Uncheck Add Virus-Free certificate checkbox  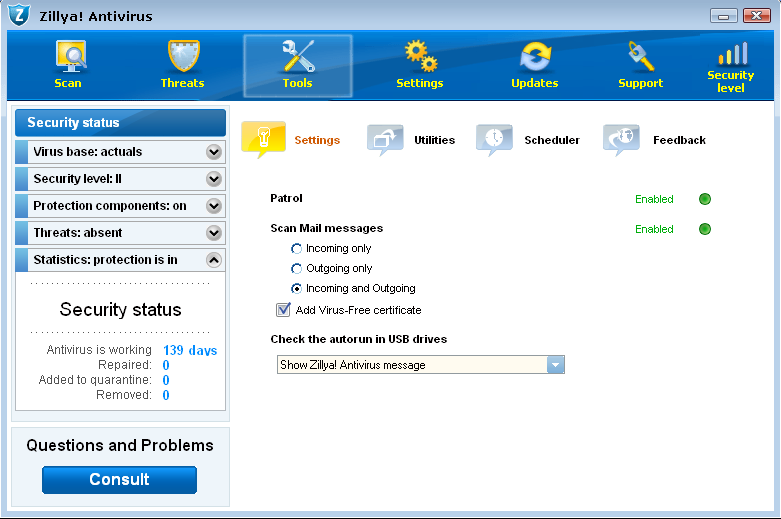(x=283, y=310)
